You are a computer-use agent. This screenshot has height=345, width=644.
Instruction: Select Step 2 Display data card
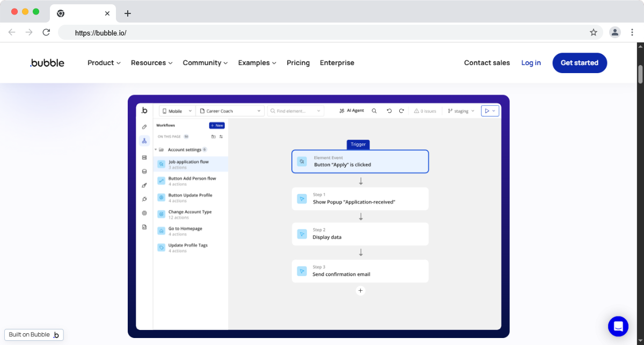360,234
